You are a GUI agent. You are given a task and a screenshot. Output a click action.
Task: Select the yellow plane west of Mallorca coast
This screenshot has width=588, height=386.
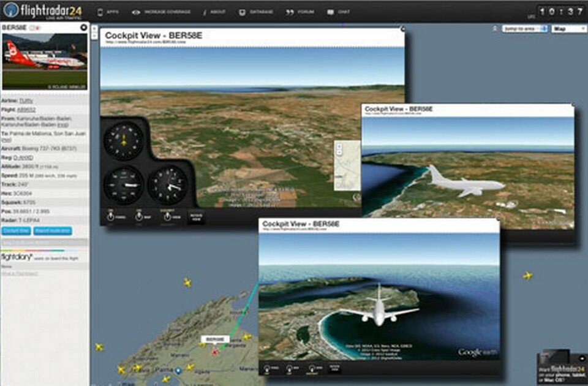(99, 347)
